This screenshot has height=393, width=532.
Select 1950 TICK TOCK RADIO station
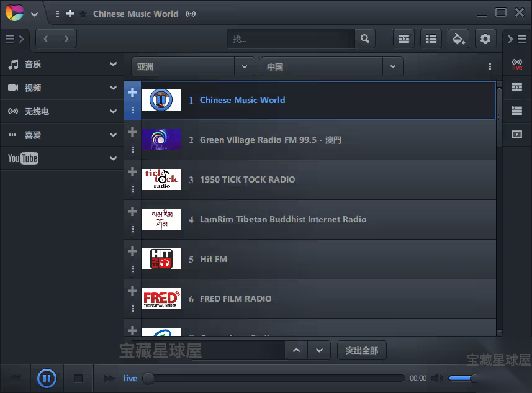click(247, 179)
